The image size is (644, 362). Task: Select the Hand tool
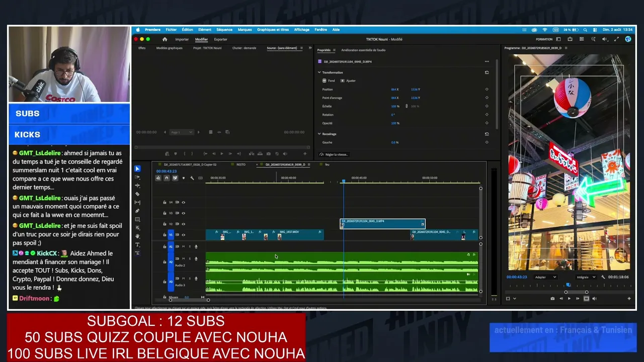(x=137, y=236)
